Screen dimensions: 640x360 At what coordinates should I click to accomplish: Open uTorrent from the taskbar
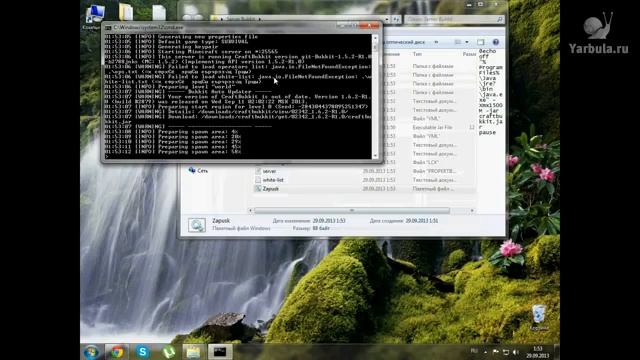(x=168, y=352)
